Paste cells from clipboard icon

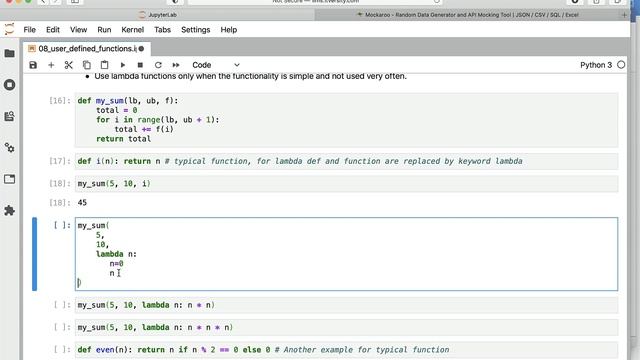tap(104, 65)
